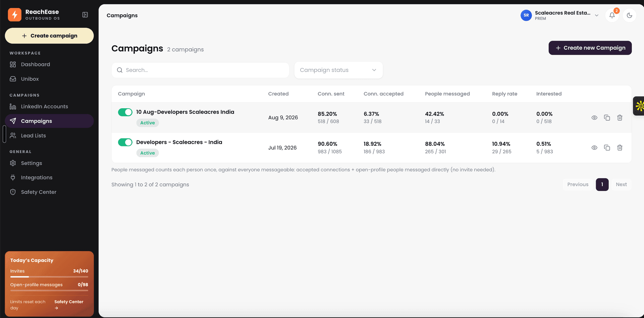View the Developers - Scaleacres - India eye icon
The image size is (644, 318).
594,147
